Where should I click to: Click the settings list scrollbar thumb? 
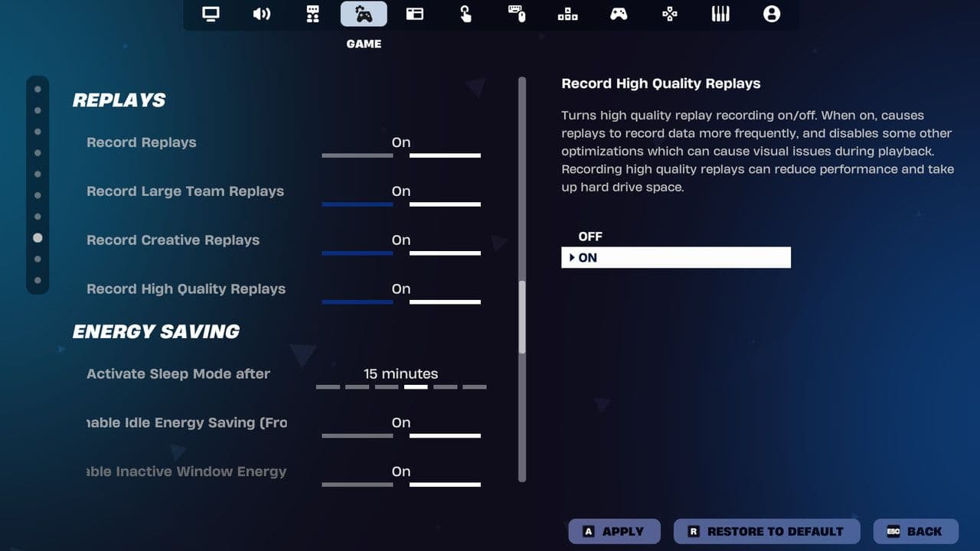click(x=522, y=317)
